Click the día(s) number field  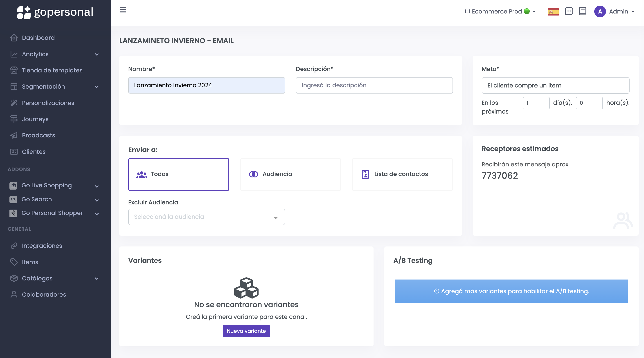[x=536, y=103]
